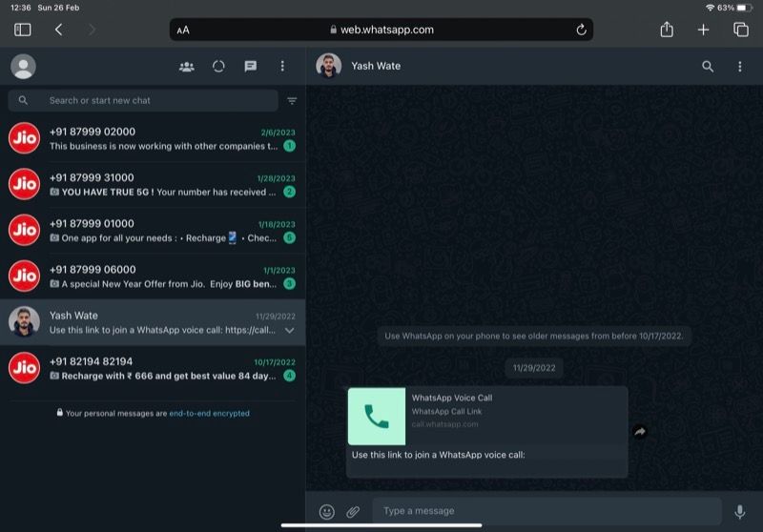Image resolution: width=763 pixels, height=532 pixels.
Task: Open the Safari sidebar panel
Action: pos(22,30)
